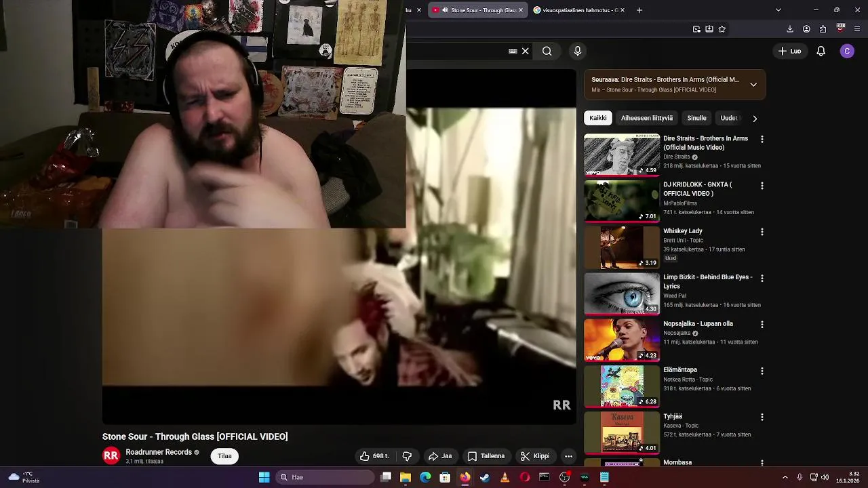Open Nopsajalka Lupaan olla video title
This screenshot has width=868, height=488.
point(698,324)
